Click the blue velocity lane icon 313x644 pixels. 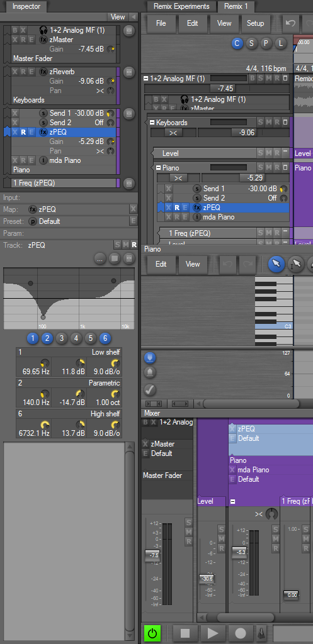pyautogui.click(x=150, y=358)
